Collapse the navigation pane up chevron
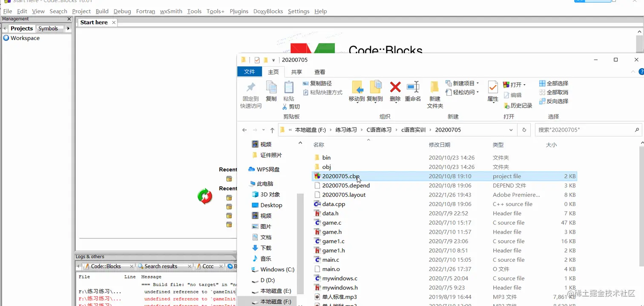The height and width of the screenshot is (306, 644). tap(300, 143)
